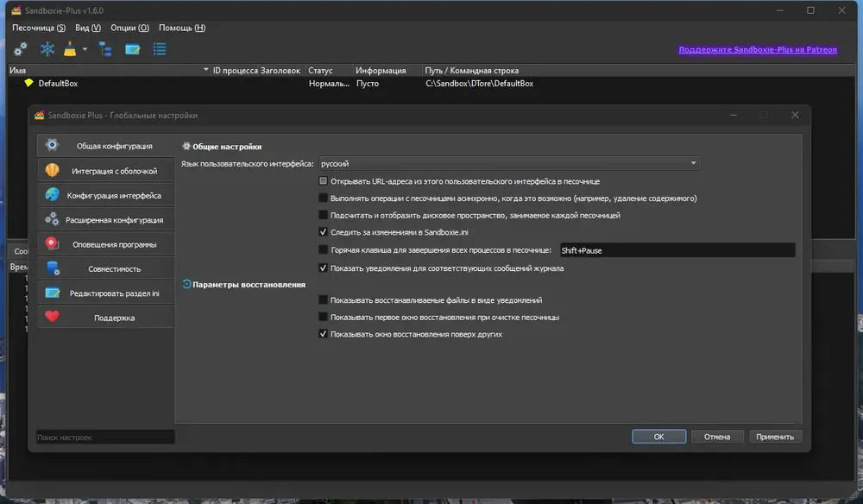
Task: Click the global settings gears toolbar icon
Action: (x=21, y=49)
